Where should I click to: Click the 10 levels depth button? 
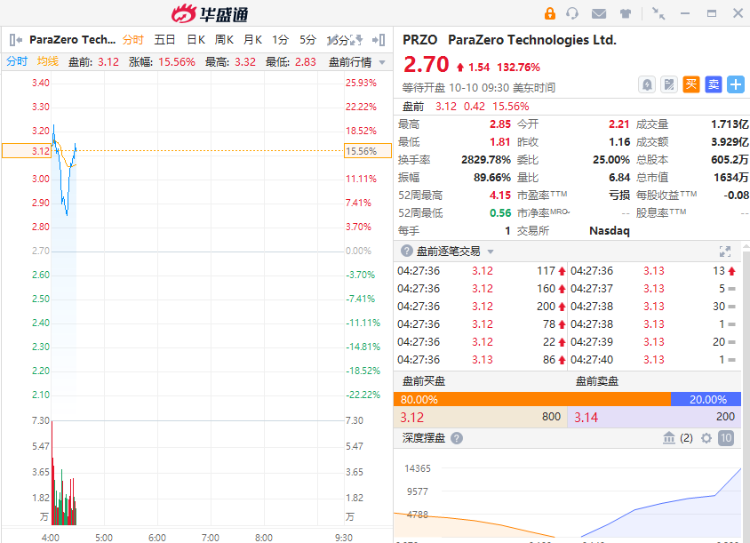click(726, 438)
